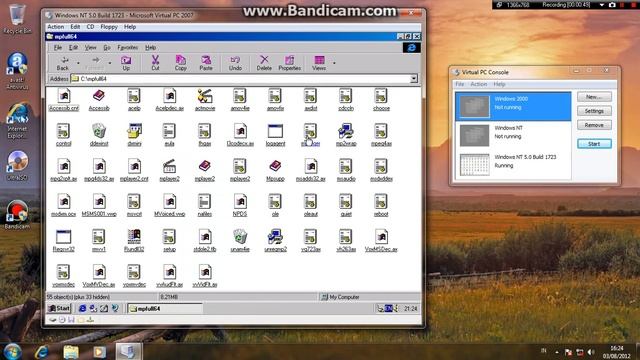Select the logagent application icon

[x=275, y=135]
